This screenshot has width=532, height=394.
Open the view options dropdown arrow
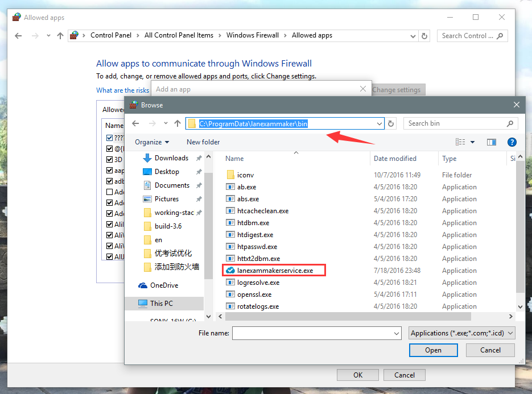point(472,142)
